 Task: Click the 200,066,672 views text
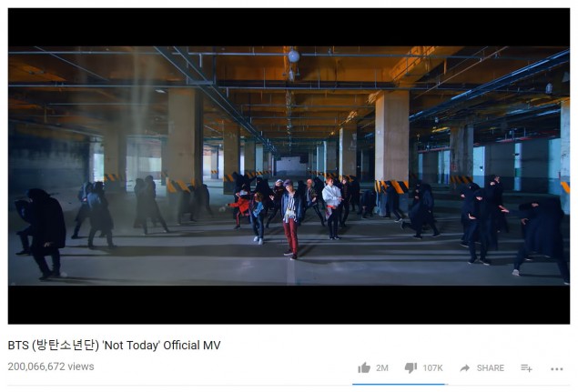pyautogui.click(x=51, y=367)
